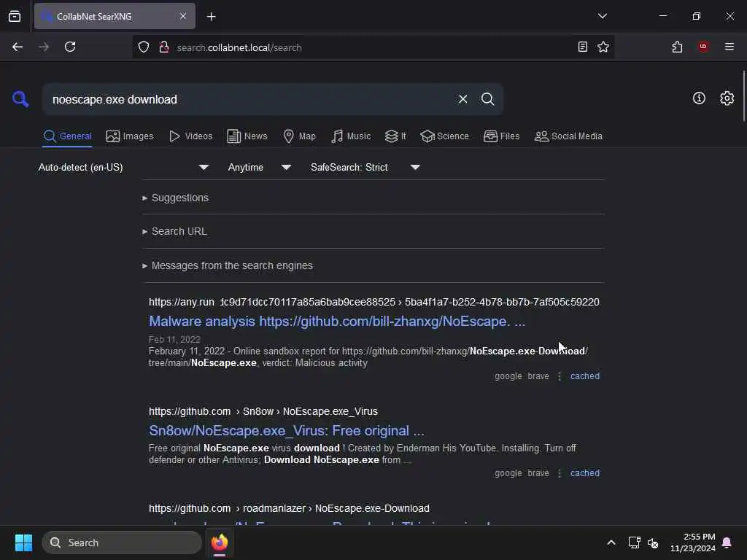
Task: Open the Firefox hamburger menu
Action: tap(729, 47)
